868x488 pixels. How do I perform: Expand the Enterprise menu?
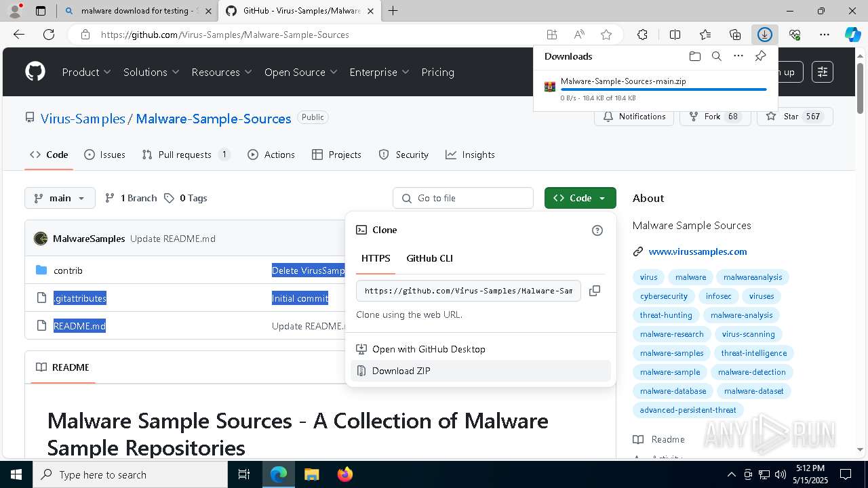click(x=379, y=72)
